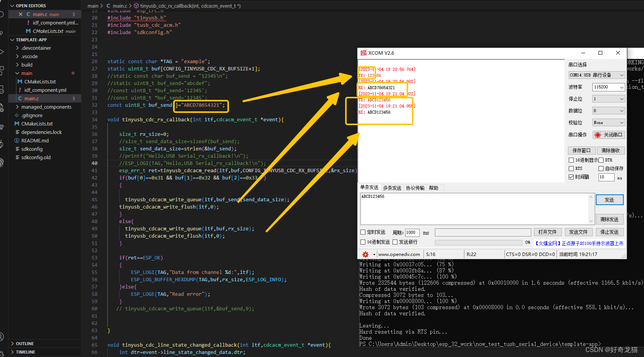Viewport: 644px width, 357px height.
Task: Click idf_component.yml icon inside main folder
Action: (20, 90)
